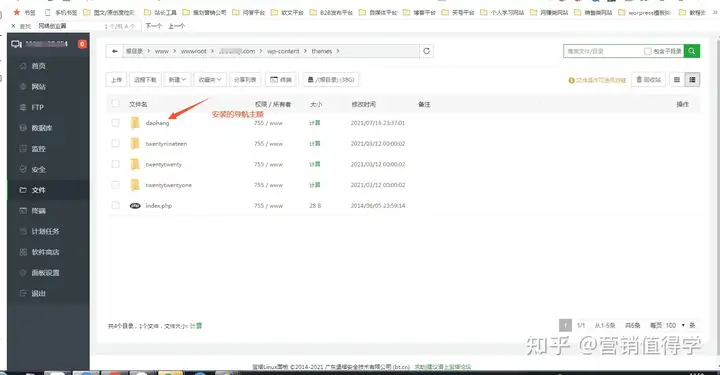
Task: Expand the 新建 new-item dropdown
Action: (x=177, y=80)
